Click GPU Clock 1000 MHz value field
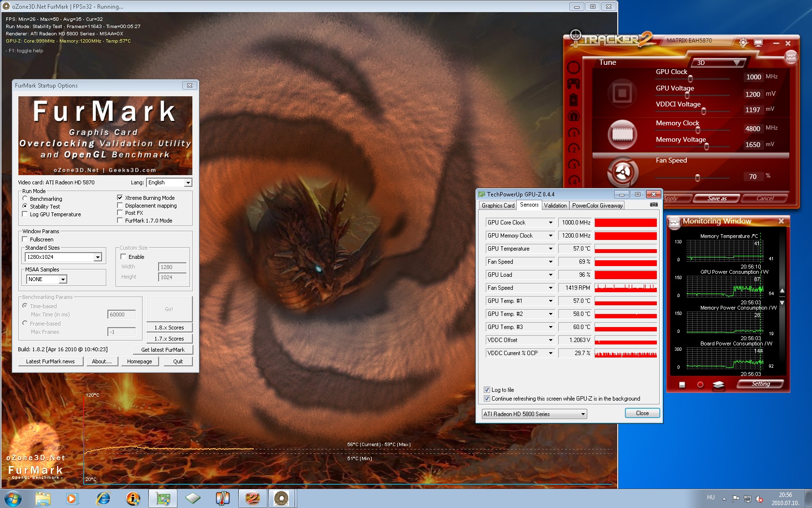 click(x=754, y=77)
